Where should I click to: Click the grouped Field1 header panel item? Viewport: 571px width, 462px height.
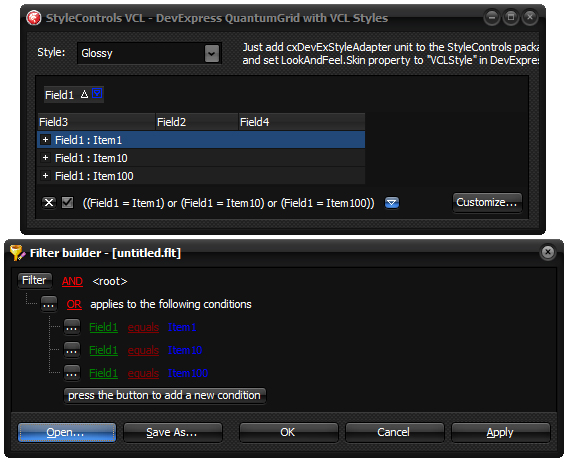pyautogui.click(x=74, y=95)
